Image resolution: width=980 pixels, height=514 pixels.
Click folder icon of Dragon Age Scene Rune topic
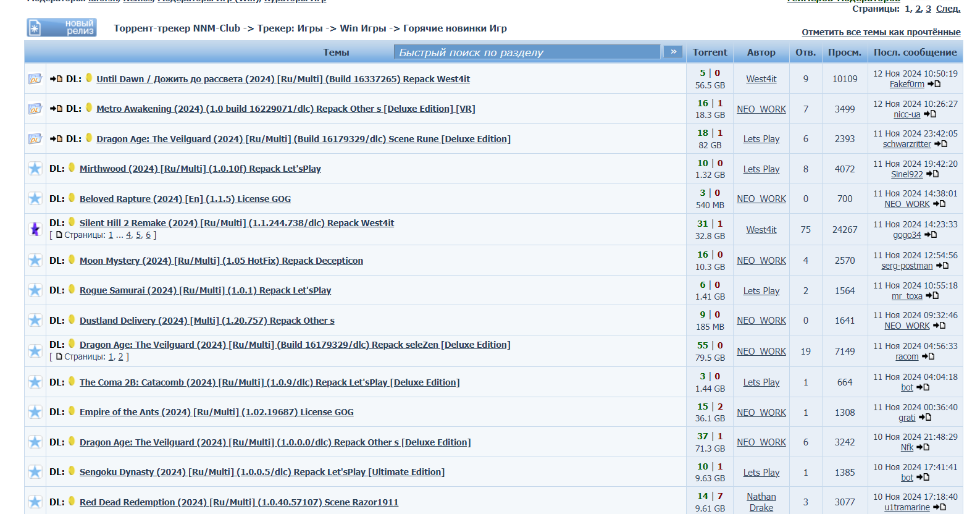click(x=35, y=139)
